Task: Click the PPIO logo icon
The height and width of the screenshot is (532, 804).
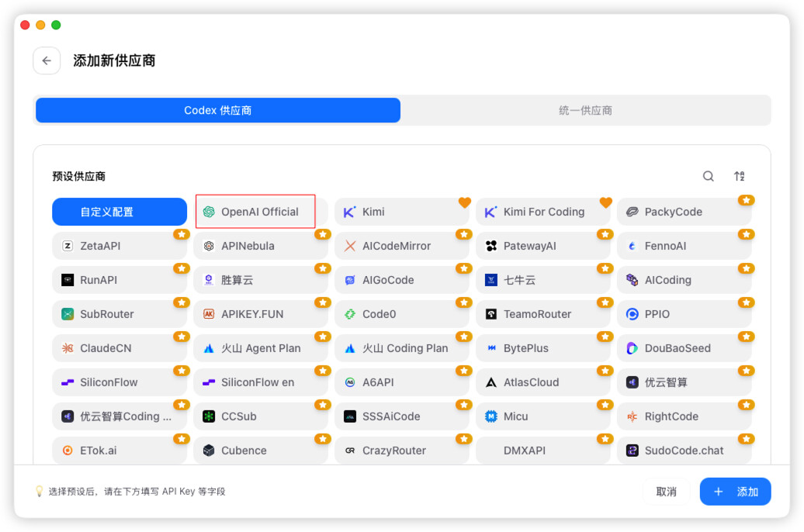Action: coord(632,314)
